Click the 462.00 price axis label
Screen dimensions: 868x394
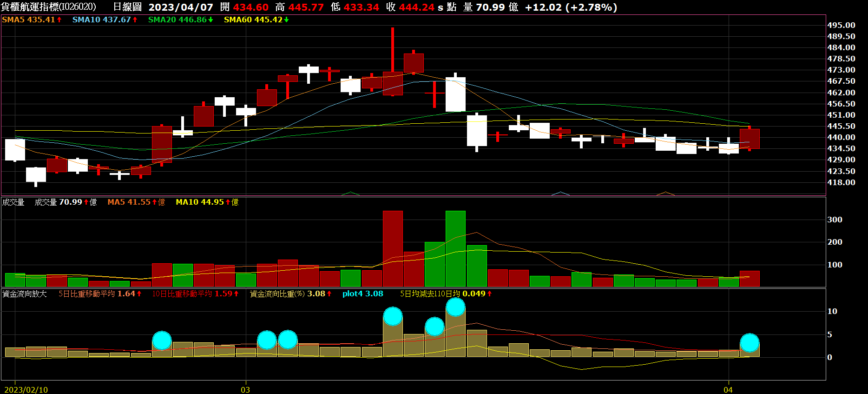841,93
